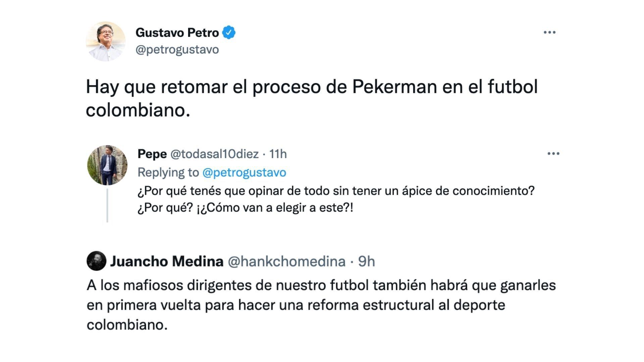This screenshot has height=362, width=644.
Task: Click Gustavo Petro's profile picture
Action: 106,42
